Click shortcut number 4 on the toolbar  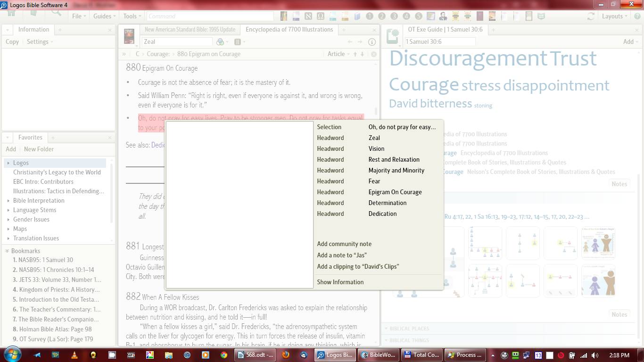[x=406, y=16]
